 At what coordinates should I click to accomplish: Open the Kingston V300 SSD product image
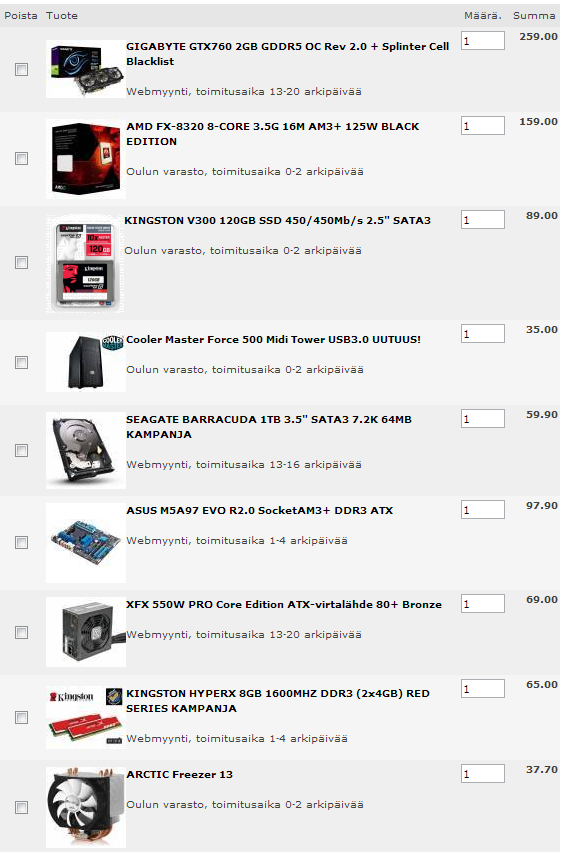pos(85,264)
